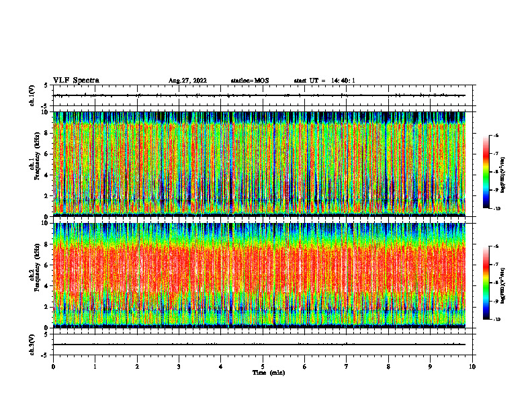This screenshot has width=532, height=411.
Task: Click the "start UT = 14:40: 1" text
Action: click(324, 81)
